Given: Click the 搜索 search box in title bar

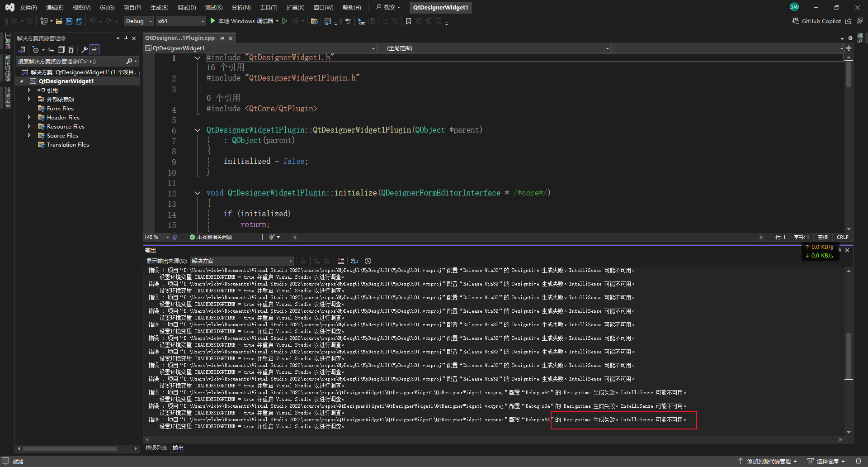Looking at the screenshot, I should (x=388, y=7).
